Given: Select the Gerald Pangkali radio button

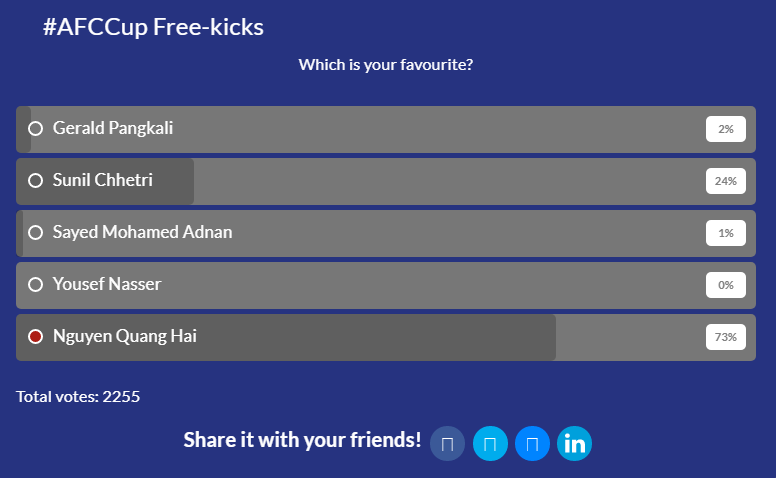Looking at the screenshot, I should (35, 129).
